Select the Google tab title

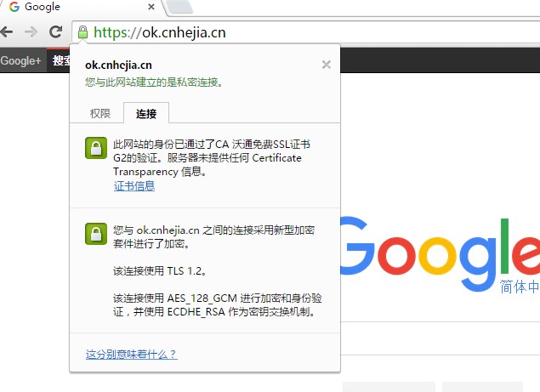43,7
